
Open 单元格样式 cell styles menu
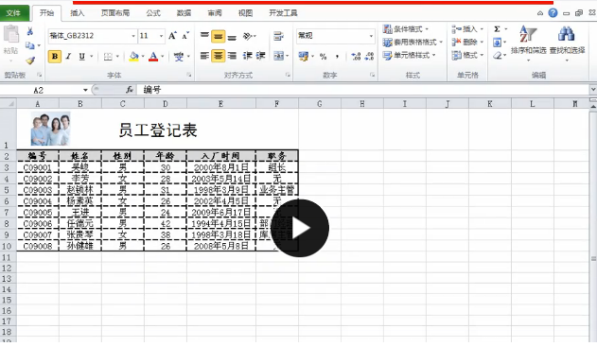(410, 55)
